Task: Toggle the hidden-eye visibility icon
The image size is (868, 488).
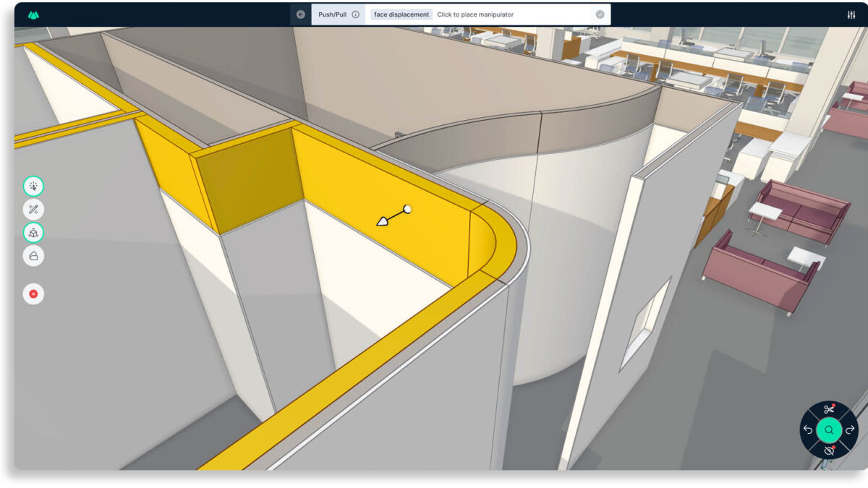Action: coord(829,450)
